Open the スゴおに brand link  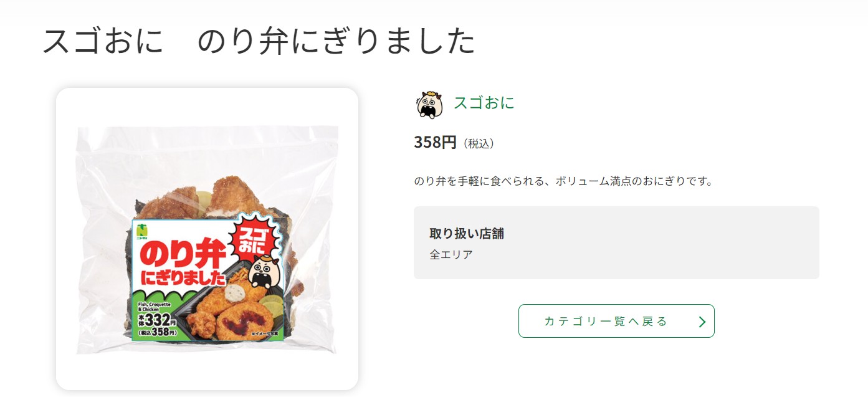[x=484, y=103]
